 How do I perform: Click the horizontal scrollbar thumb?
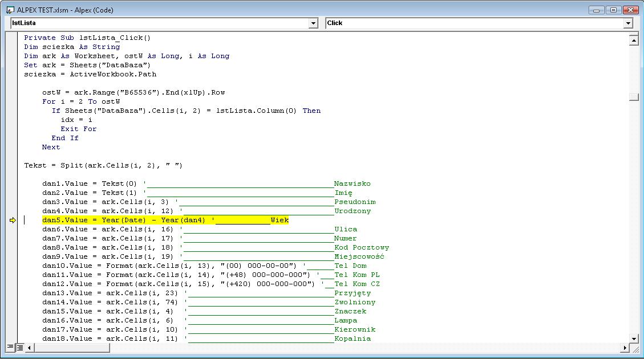pos(72,348)
